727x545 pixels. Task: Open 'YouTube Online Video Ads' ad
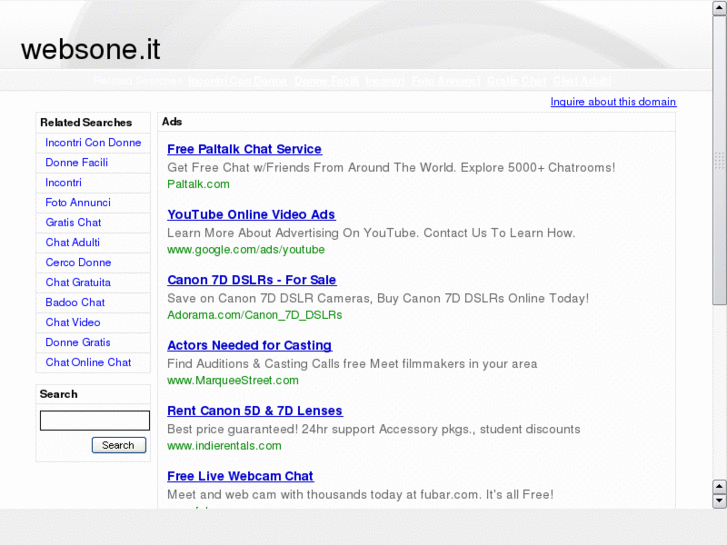point(251,214)
